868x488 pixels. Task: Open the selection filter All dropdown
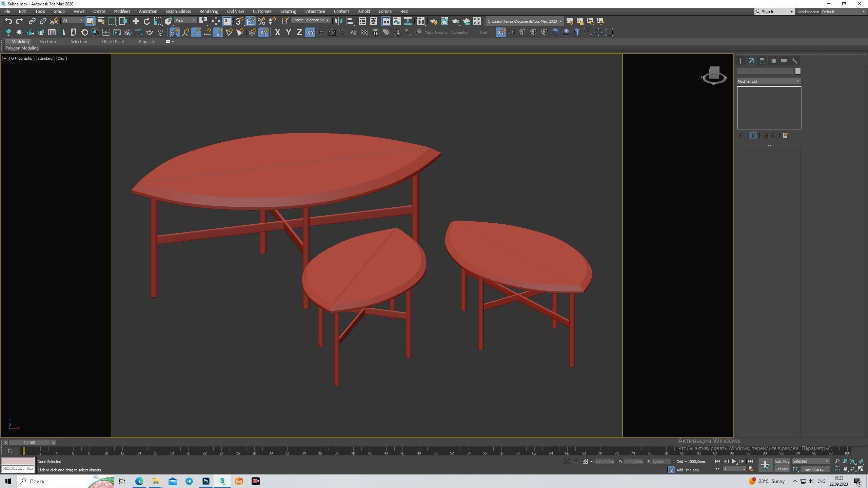click(73, 20)
